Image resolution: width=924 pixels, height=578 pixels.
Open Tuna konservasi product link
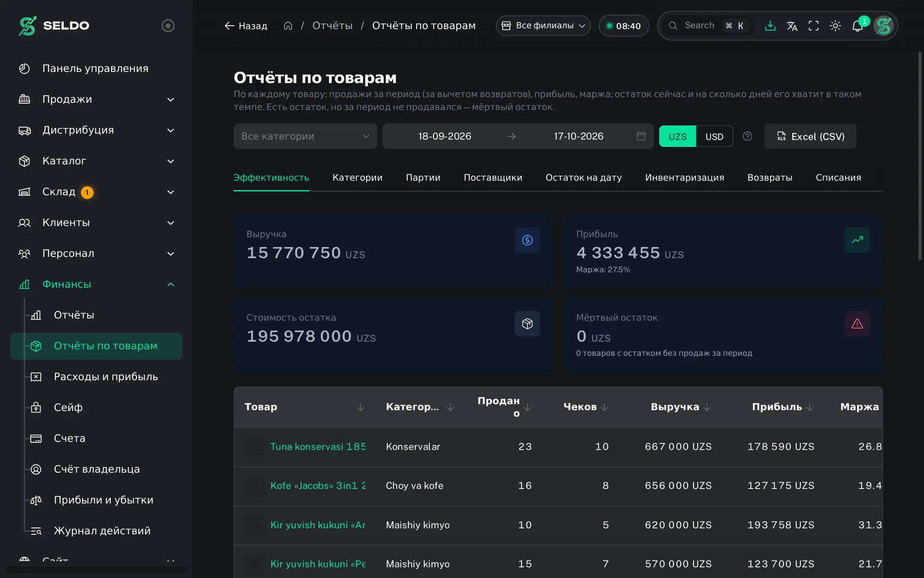[318, 447]
